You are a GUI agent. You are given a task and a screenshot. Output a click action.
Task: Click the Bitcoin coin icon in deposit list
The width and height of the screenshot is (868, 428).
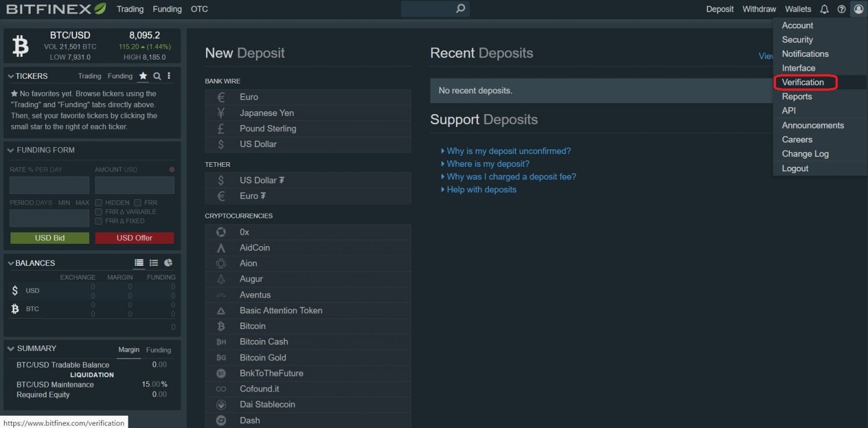pyautogui.click(x=221, y=326)
